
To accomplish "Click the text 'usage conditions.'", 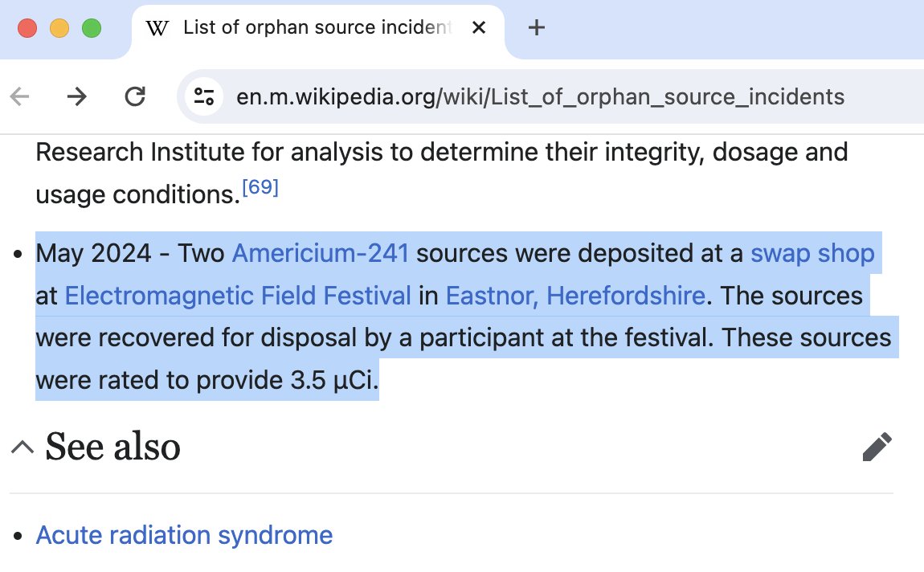I will (x=138, y=194).
